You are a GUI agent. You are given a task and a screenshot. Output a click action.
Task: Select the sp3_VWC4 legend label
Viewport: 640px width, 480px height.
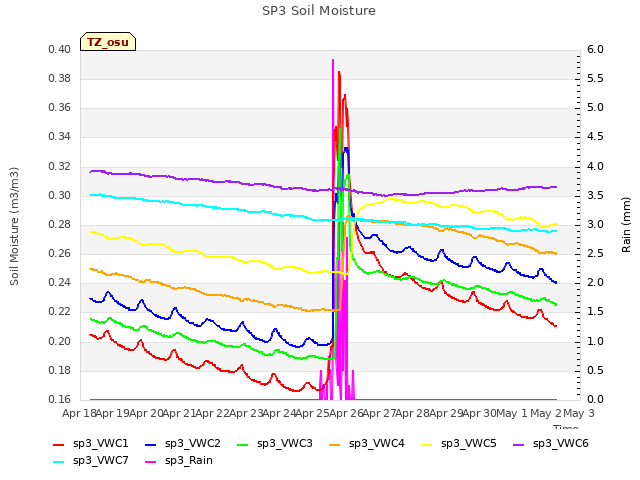pos(376,444)
